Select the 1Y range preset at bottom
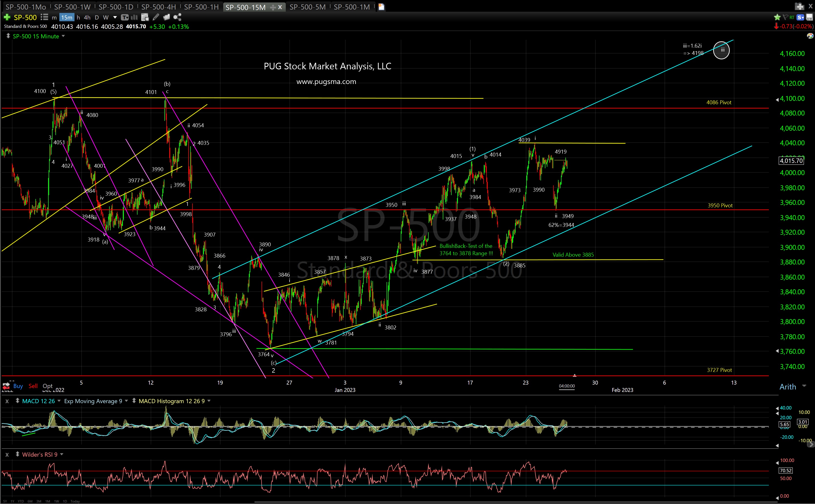Screen dimensions: 815x504 [x=13, y=501]
